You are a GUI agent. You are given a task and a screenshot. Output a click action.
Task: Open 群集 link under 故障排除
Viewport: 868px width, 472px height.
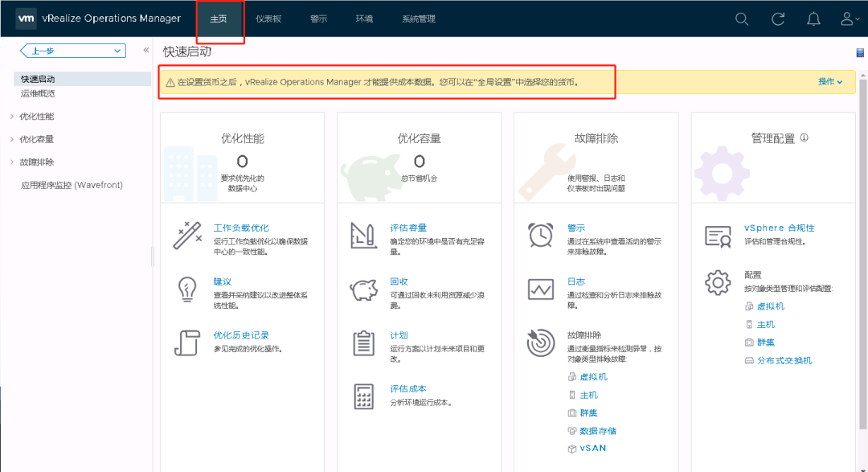click(x=588, y=412)
